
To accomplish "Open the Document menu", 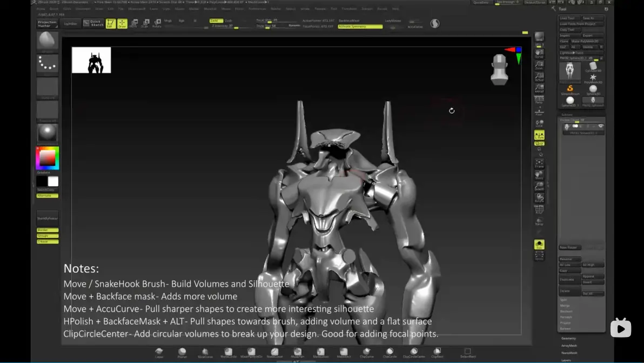I will pos(83,9).
